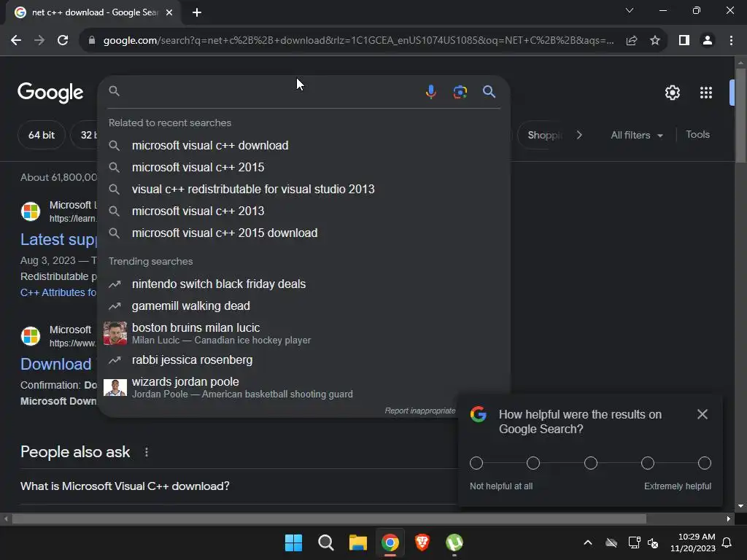Open the 'Latest supp...' result link
The height and width of the screenshot is (560, 747).
tap(58, 239)
